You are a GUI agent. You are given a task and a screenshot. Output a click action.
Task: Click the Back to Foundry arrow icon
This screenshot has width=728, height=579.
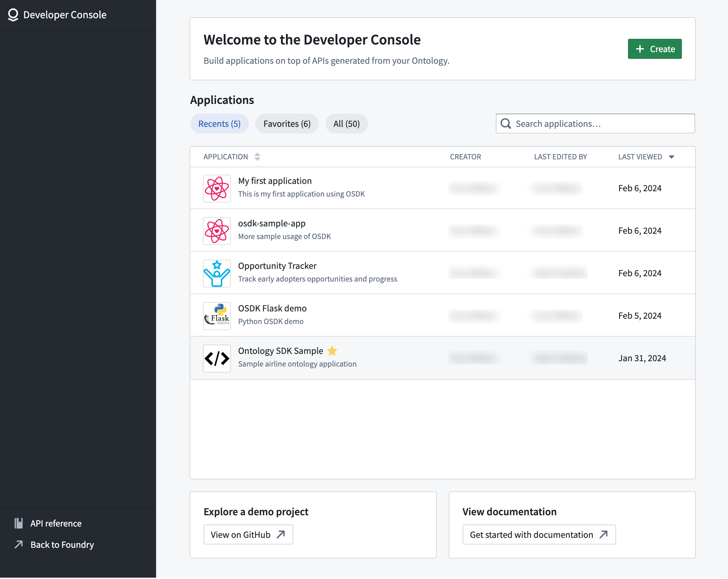(19, 544)
